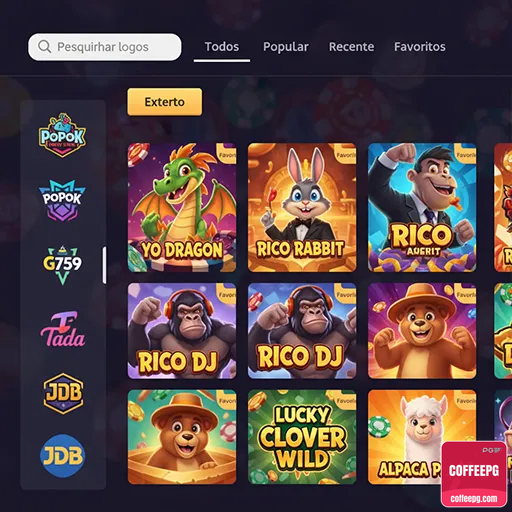Toggle Favorite tag on Yo Dragon

[227, 154]
